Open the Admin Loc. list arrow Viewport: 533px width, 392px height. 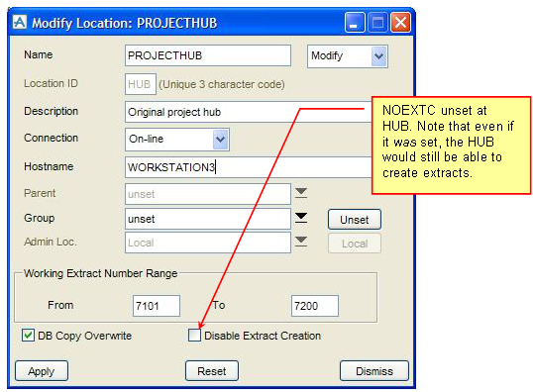click(x=301, y=242)
